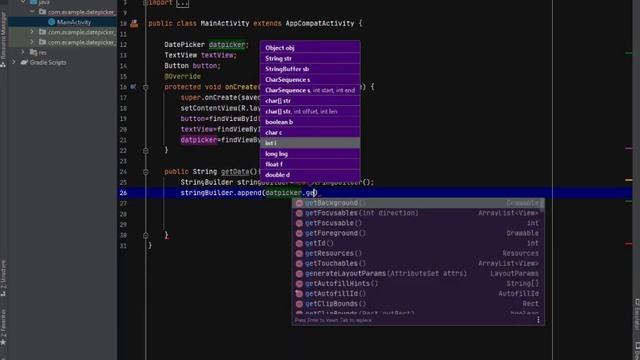Click the completion popup scrollbar thumb
Viewport: 640px width, 360px height.
pos(542,205)
